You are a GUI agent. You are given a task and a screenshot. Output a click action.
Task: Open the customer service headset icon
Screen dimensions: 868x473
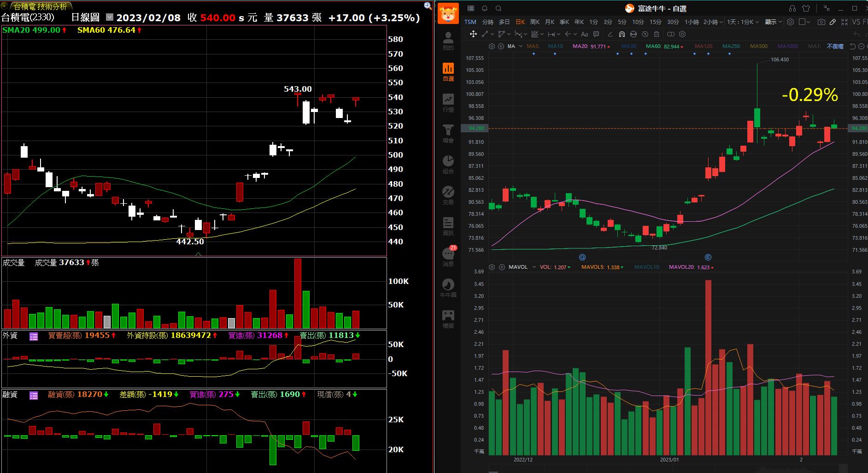click(x=792, y=8)
